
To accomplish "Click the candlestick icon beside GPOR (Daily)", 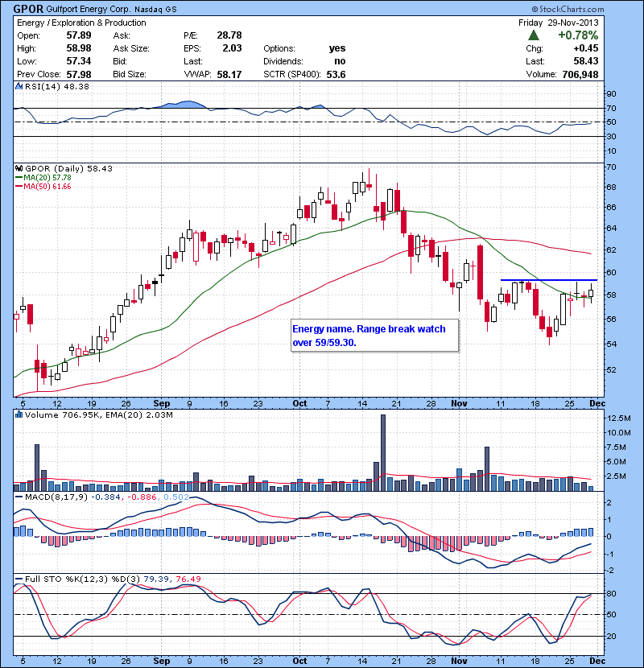I will (19, 169).
